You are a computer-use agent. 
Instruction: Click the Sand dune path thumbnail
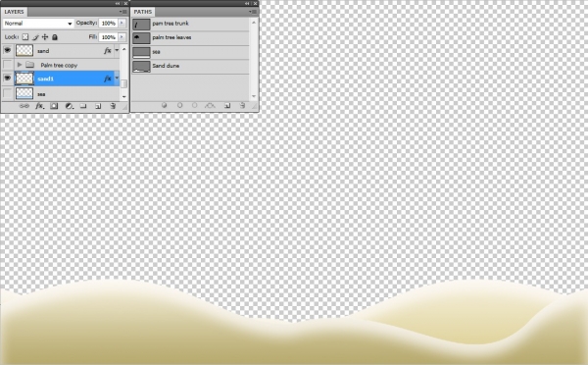click(141, 67)
